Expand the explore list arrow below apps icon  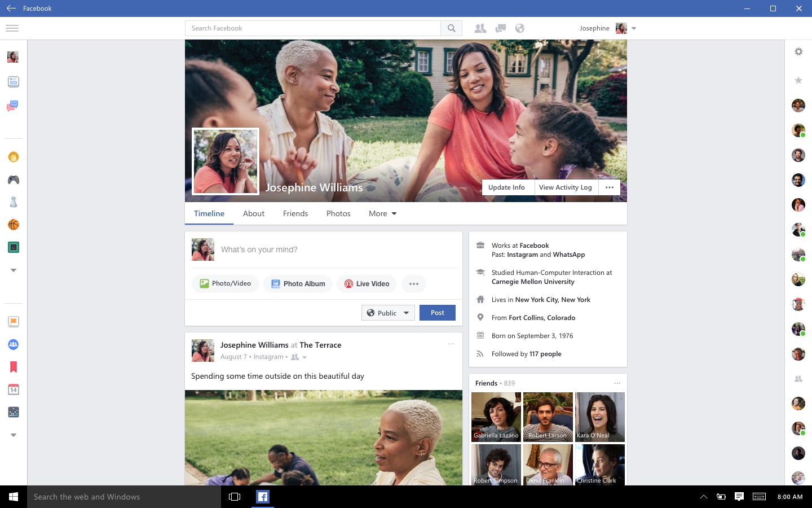click(x=14, y=435)
